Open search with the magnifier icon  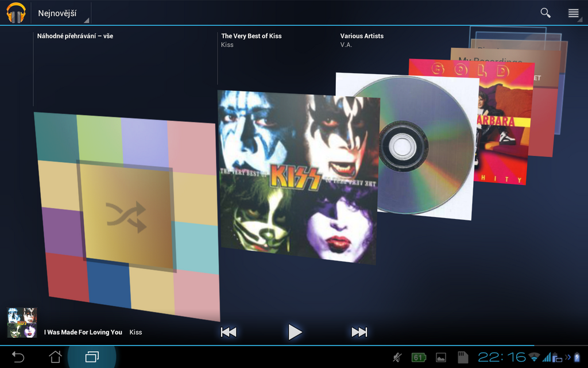click(x=545, y=13)
